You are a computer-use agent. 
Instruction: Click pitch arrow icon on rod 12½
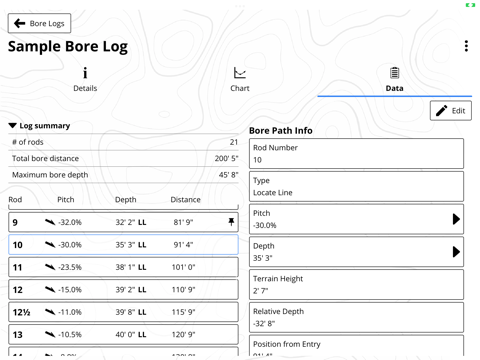click(x=50, y=312)
